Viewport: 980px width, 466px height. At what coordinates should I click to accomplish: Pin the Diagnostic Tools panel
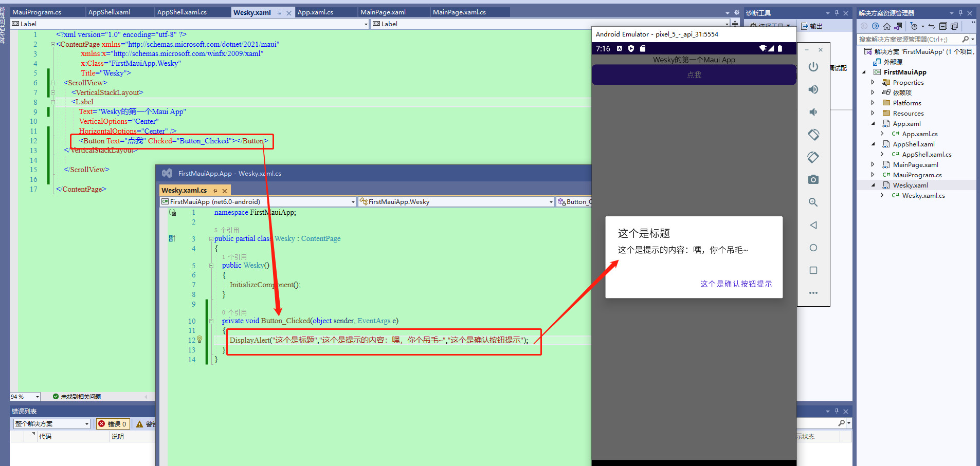pos(837,13)
